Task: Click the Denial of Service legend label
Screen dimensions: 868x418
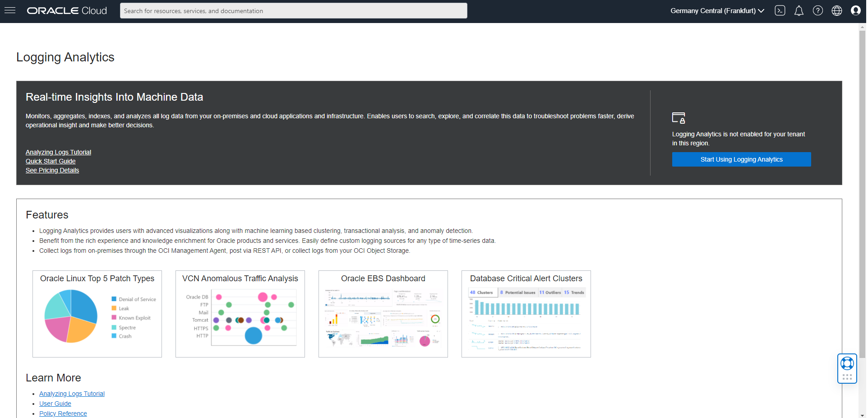Action: coord(137,299)
